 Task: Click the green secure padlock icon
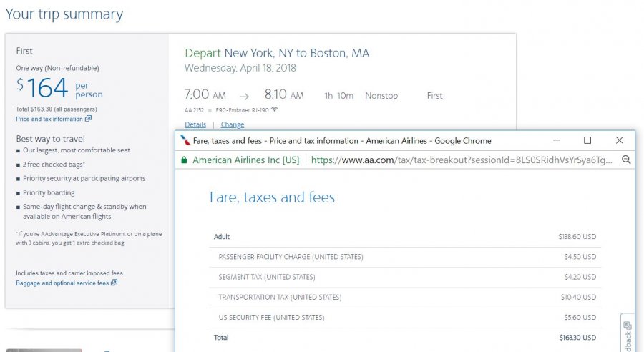click(185, 160)
